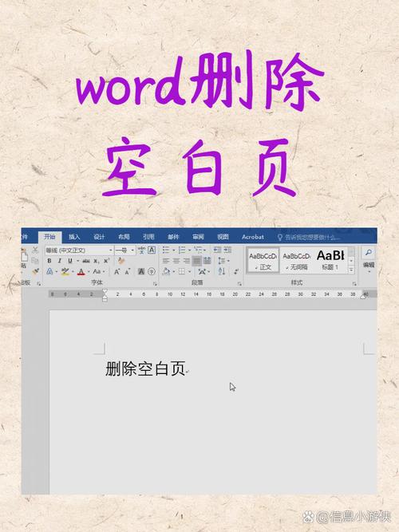The height and width of the screenshot is (532, 399).
Task: Click the borders grid icon
Action: coord(182,271)
